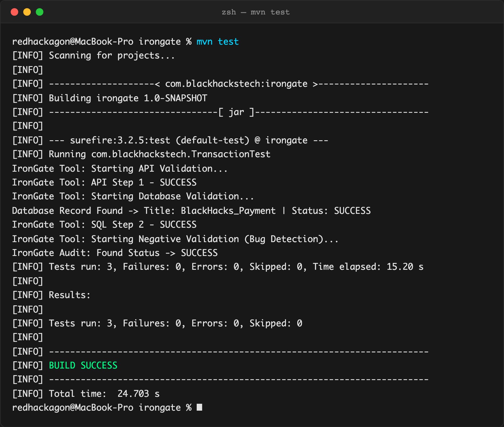The image size is (504, 427).
Task: Click the 'Time elapsed: 15.20 s' text
Action: [x=368, y=267]
